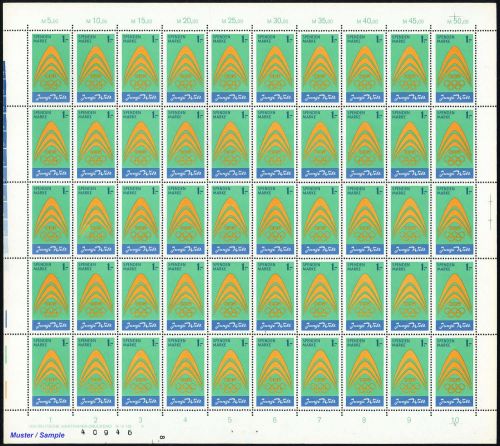Click the 'M 15,00' top margin label
The height and width of the screenshot is (446, 500).
141,21
